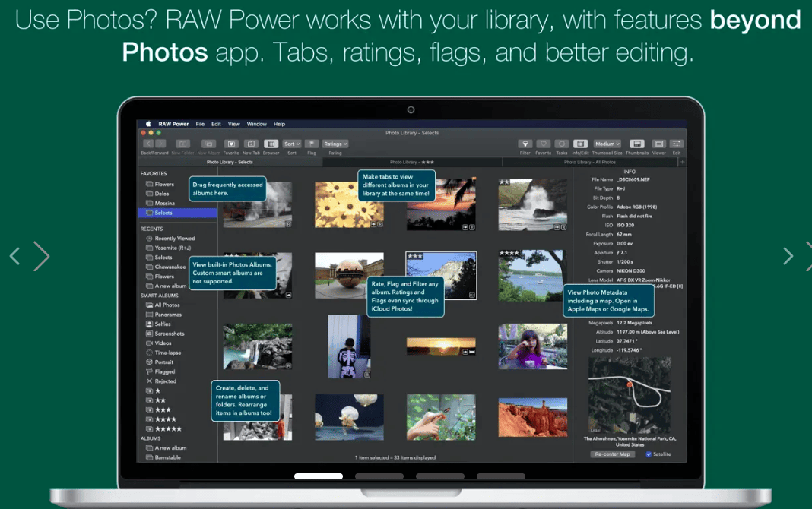Click the Favorite heart icon next to Filter
812x509 pixels.
(x=543, y=144)
